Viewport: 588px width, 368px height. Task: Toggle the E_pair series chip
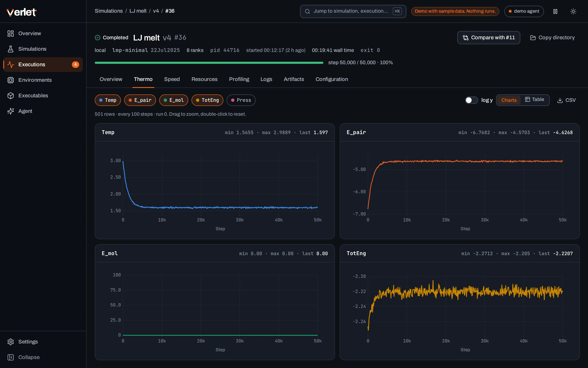coord(140,100)
